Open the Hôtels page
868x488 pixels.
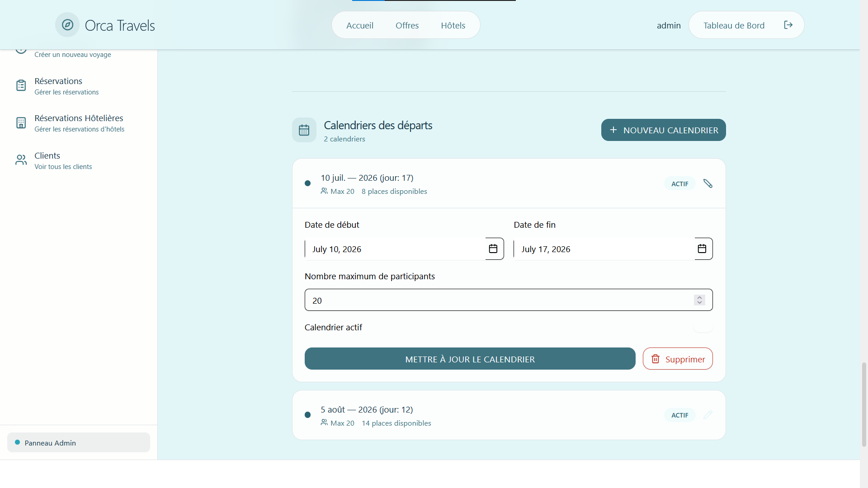(x=453, y=25)
